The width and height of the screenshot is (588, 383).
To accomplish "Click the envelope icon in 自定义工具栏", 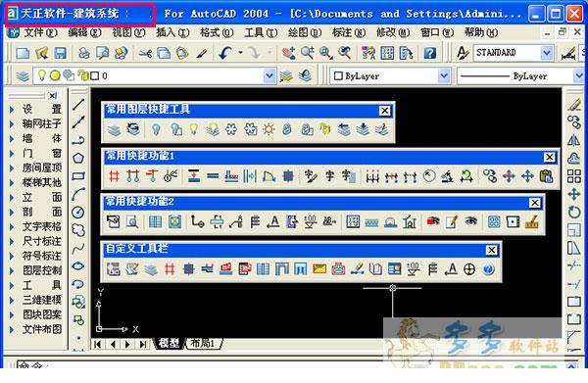I will 319,268.
